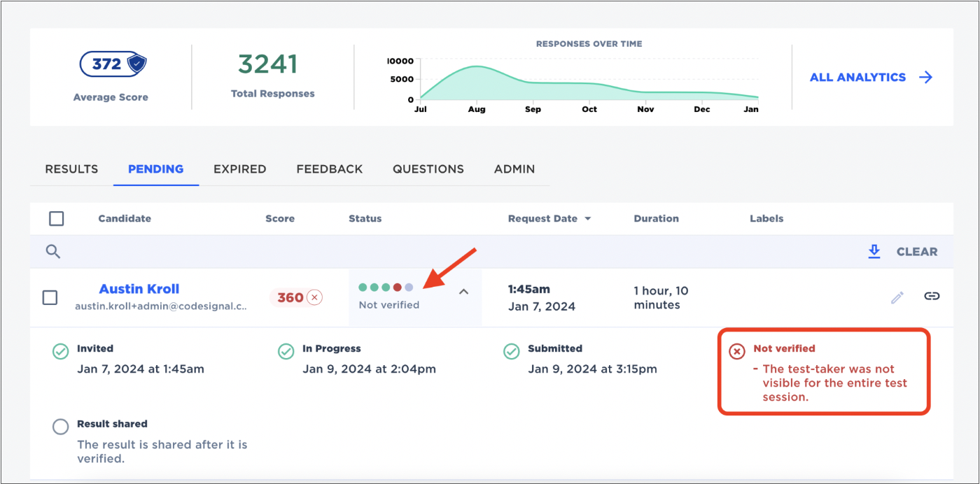Click the '1 hour, 10 minutes' duration
This screenshot has height=484, width=980.
[x=661, y=298]
